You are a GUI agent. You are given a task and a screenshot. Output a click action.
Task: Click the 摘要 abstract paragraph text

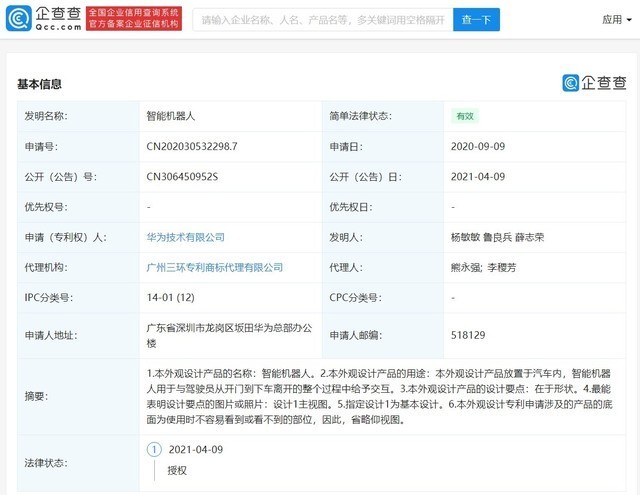[x=380, y=396]
